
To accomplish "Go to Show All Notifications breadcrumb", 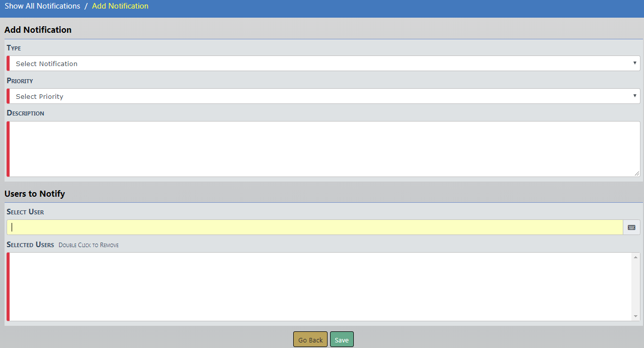I will coord(42,6).
